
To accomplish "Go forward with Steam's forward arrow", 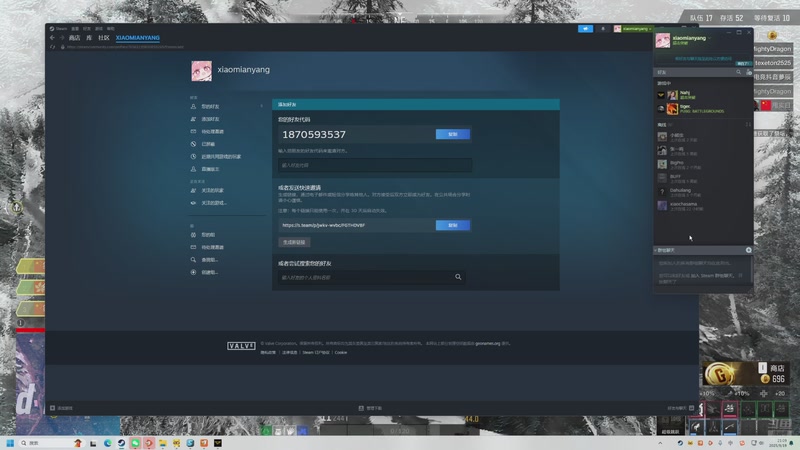I will tap(61, 38).
